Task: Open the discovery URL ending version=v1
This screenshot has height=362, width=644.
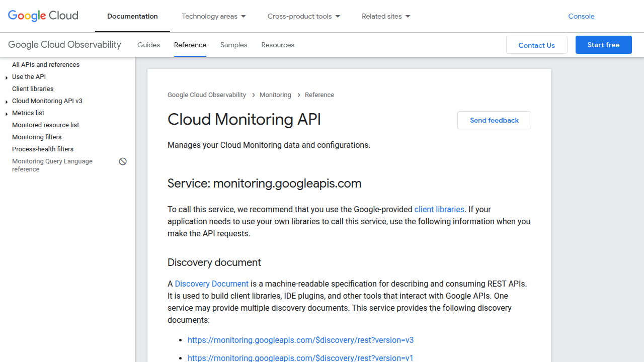Action: 300,358
